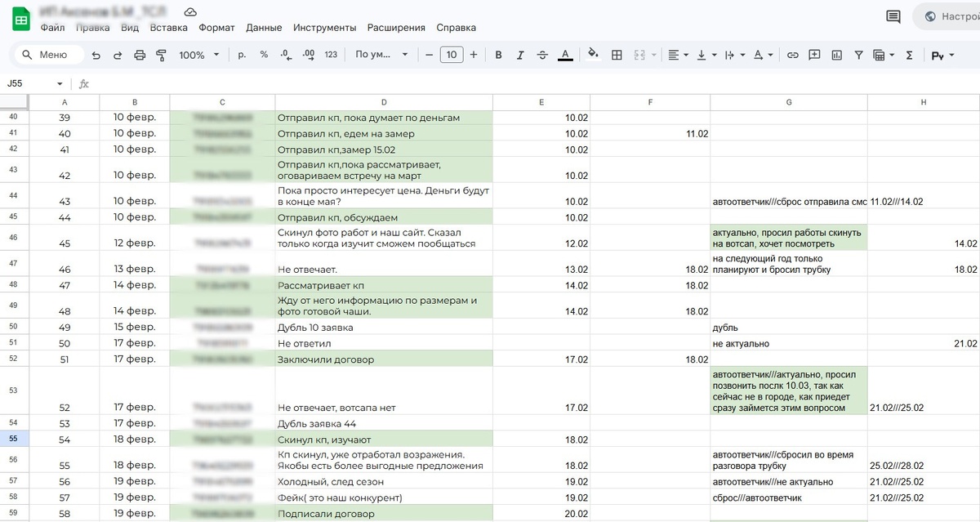Image resolution: width=980 pixels, height=522 pixels.
Task: Select column D header
Action: click(384, 102)
